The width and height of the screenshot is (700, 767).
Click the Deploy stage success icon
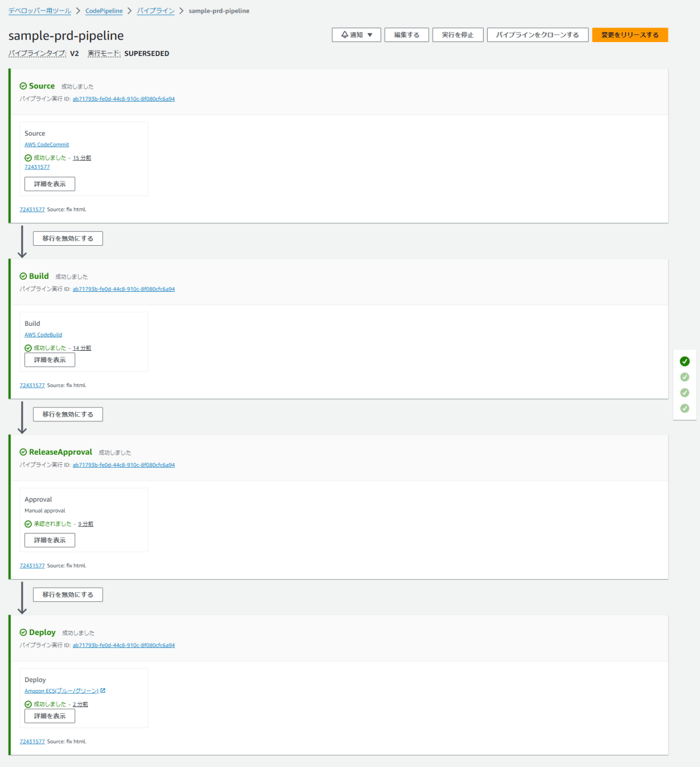click(x=23, y=632)
